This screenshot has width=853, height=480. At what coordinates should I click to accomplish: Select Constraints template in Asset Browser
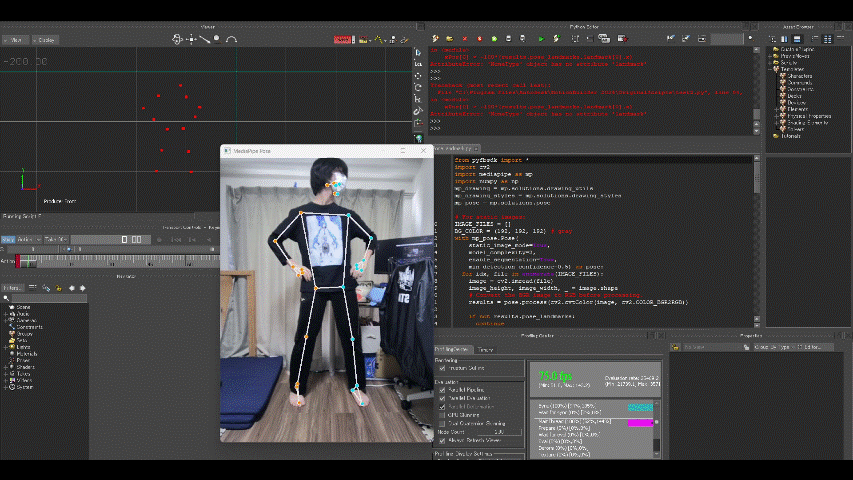pyautogui.click(x=800, y=89)
